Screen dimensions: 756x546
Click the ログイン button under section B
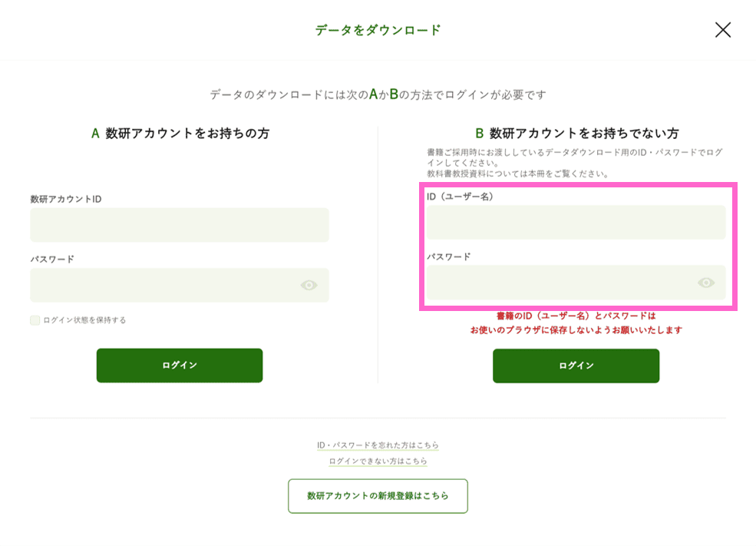576,366
